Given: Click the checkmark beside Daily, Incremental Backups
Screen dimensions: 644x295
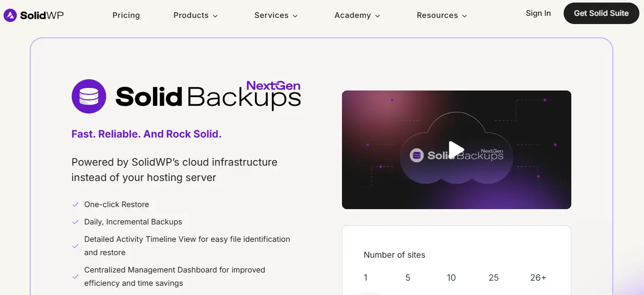Looking at the screenshot, I should [75, 221].
